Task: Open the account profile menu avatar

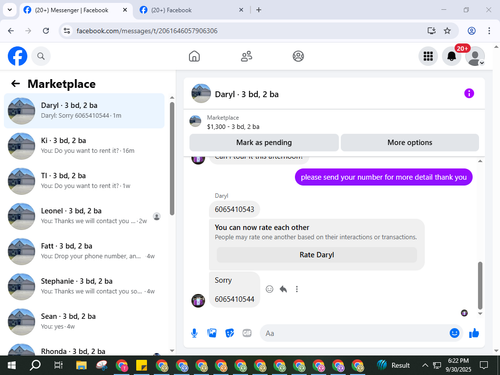Action: coord(475,56)
